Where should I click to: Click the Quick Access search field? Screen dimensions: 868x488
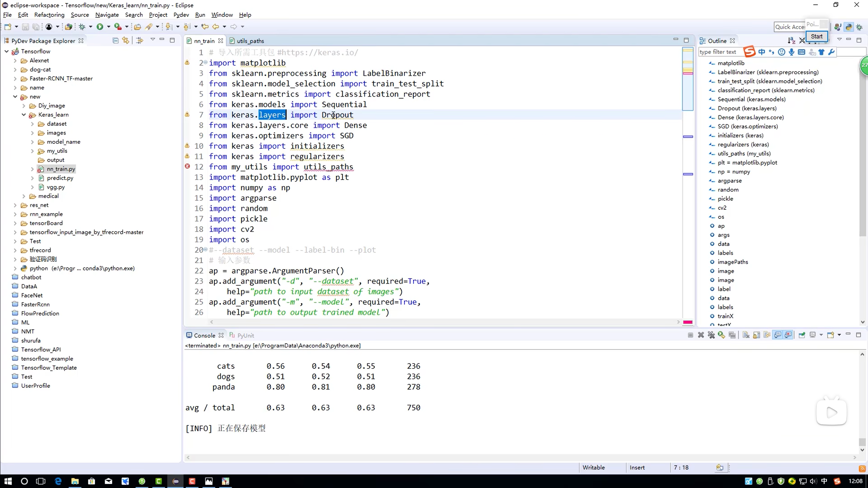(x=790, y=27)
